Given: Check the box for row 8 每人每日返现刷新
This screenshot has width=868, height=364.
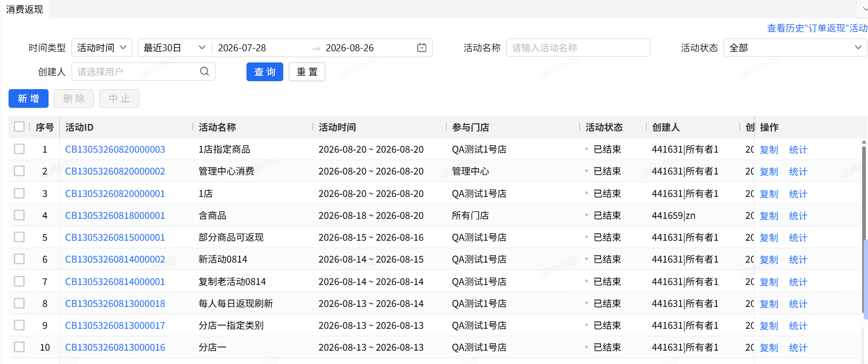Looking at the screenshot, I should click(x=19, y=303).
